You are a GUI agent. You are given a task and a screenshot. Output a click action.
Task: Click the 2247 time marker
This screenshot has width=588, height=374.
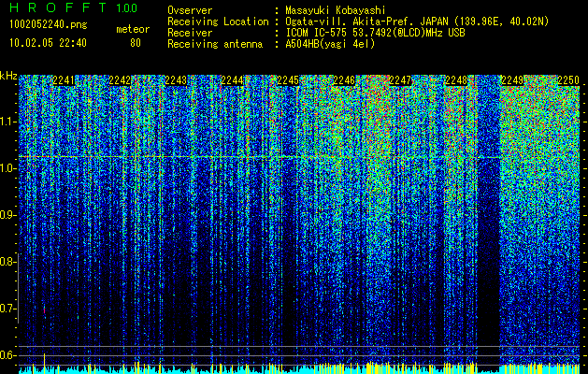click(x=400, y=80)
